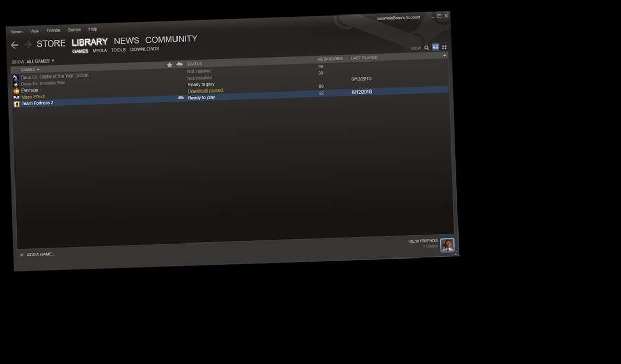This screenshot has width=621, height=364.
Task: Open the SHOW All Games filter dropdown
Action: click(40, 61)
